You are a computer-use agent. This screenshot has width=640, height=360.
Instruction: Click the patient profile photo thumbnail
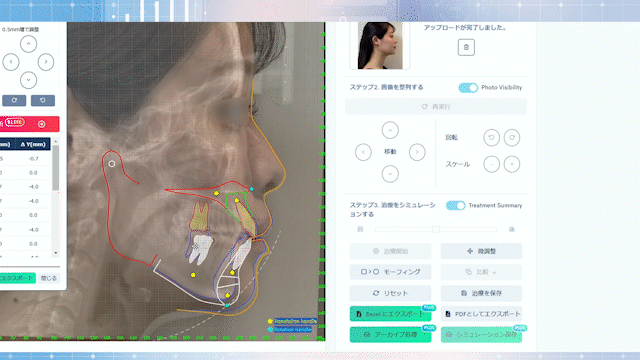(x=380, y=45)
